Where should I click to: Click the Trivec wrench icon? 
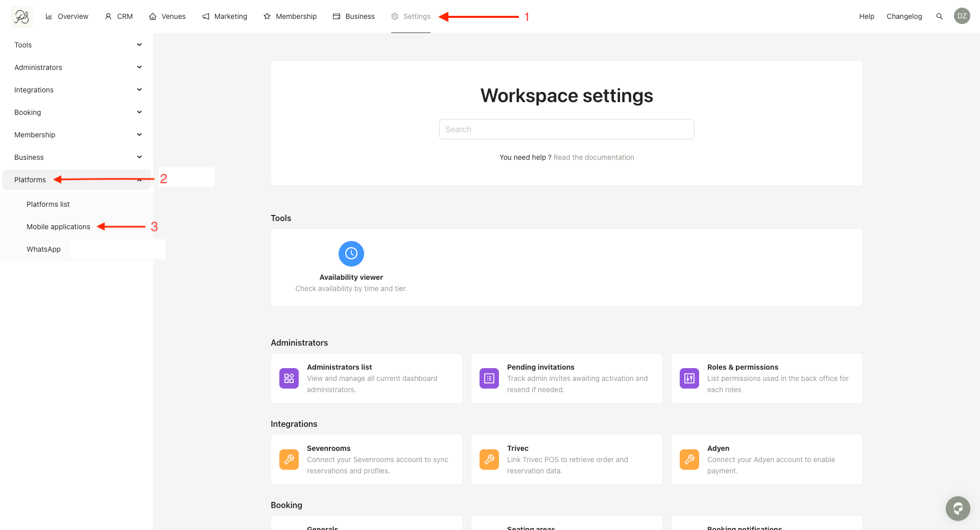click(489, 460)
